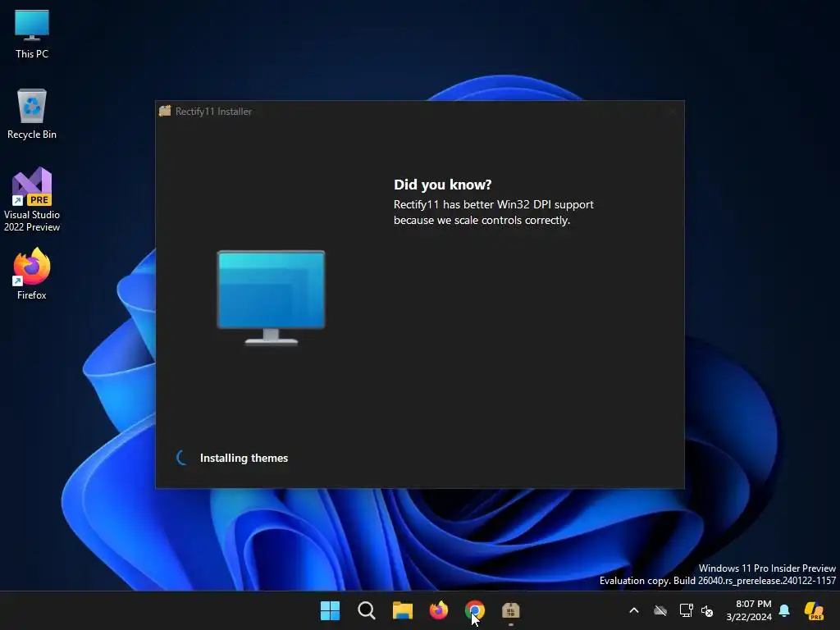Switch to Rectify11 Installer taskbar icon

(510, 610)
